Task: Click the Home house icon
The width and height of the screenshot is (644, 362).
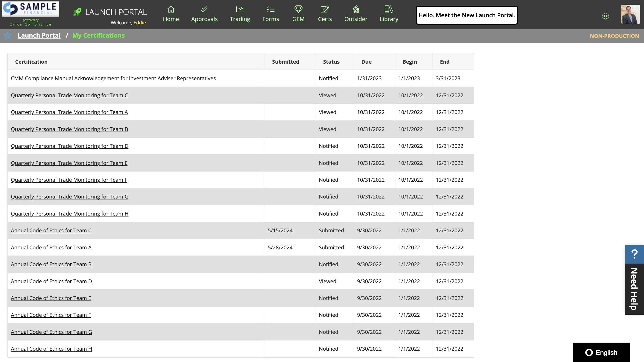Action: [171, 9]
